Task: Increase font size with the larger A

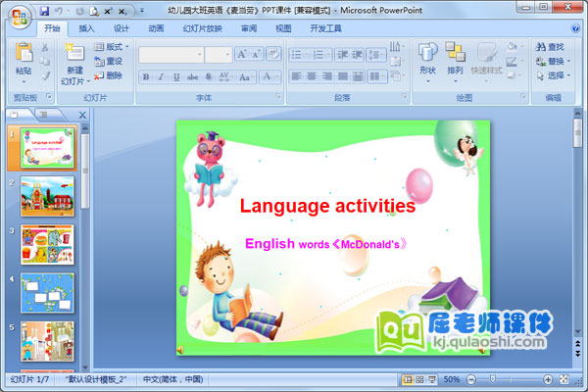Action: 242,55
